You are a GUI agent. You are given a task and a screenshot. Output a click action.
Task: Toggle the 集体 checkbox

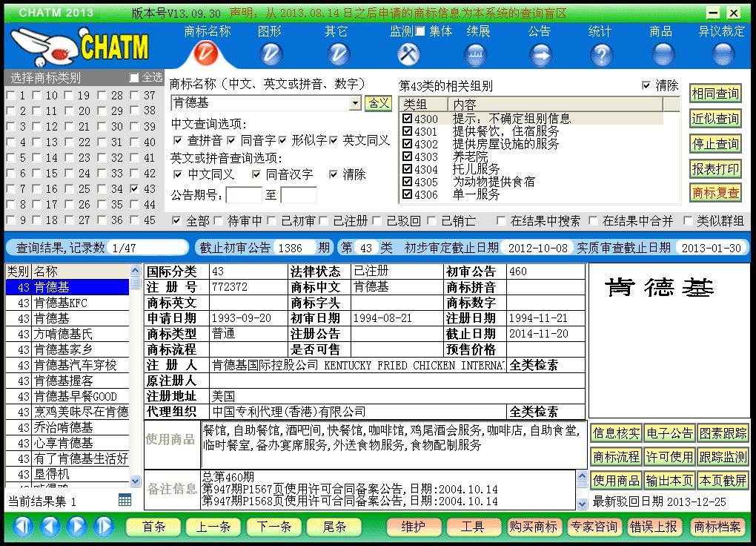coord(420,31)
